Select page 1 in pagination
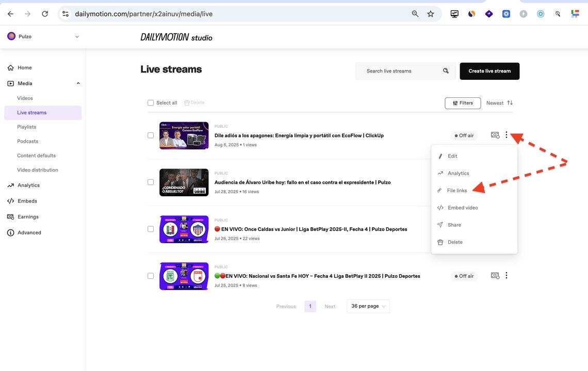 [x=310, y=306]
